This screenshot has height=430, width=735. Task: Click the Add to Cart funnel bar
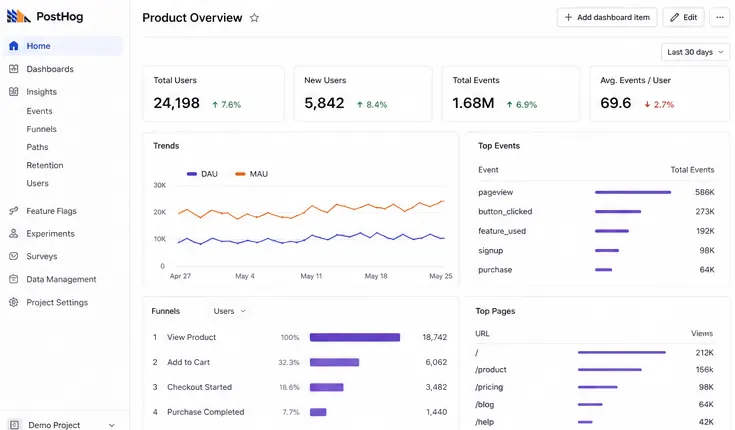(x=334, y=362)
